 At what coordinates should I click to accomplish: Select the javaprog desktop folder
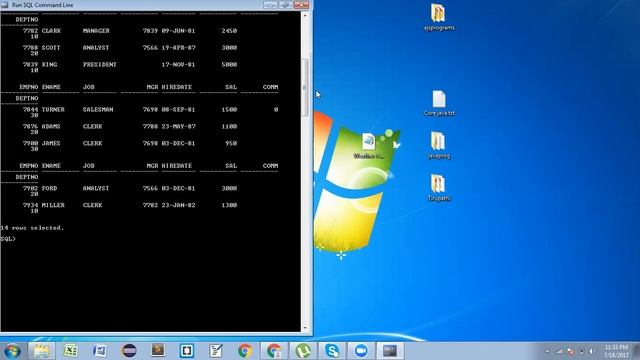pos(439,145)
